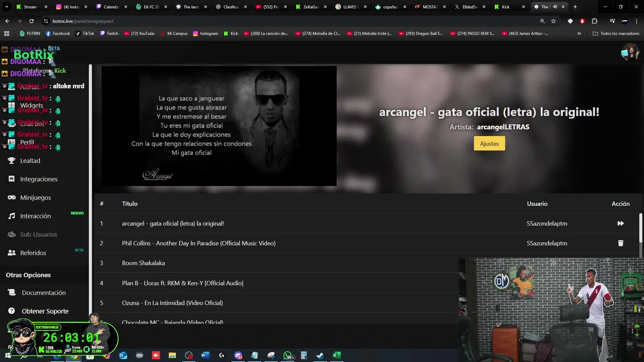
Task: Open the Mi Campus bookmark
Action: (174, 34)
